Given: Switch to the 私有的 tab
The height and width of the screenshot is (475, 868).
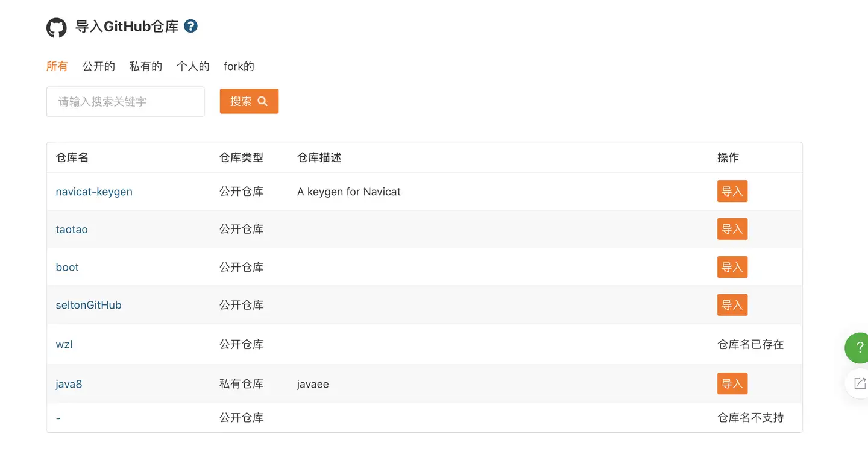Looking at the screenshot, I should coord(146,66).
